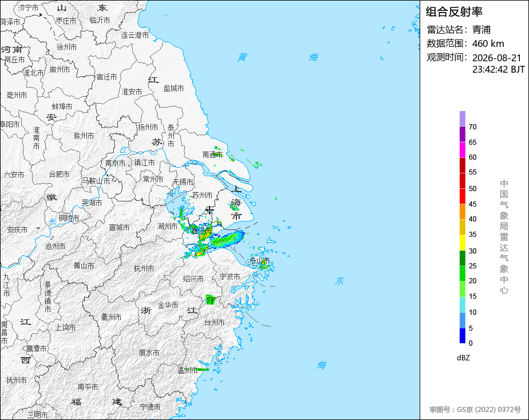This screenshot has height=420, width=529.
Task: Click the 马鞍山市 map label
Action: [96, 181]
